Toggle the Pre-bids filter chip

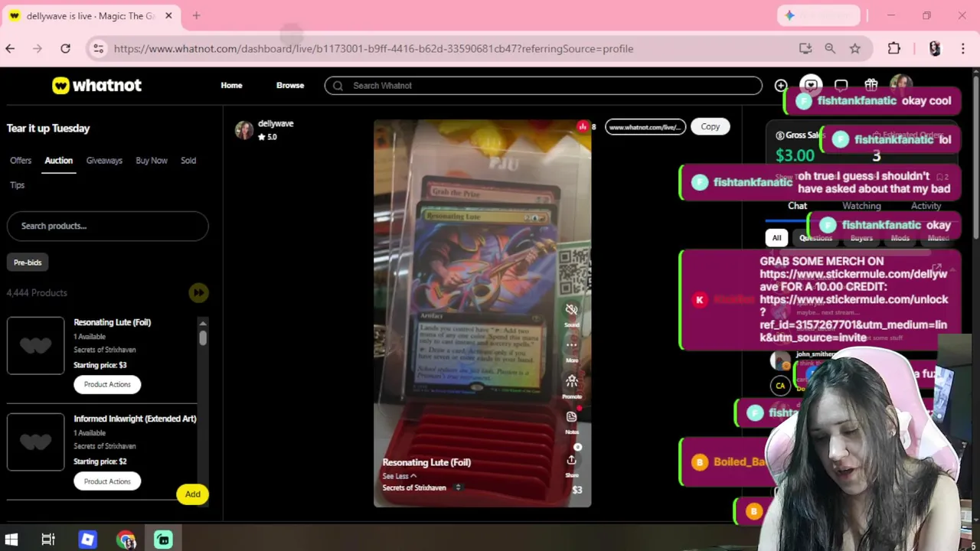click(28, 262)
